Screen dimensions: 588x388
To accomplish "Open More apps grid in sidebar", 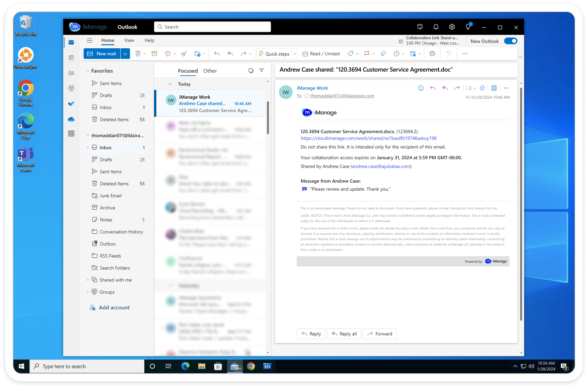I will [x=71, y=134].
